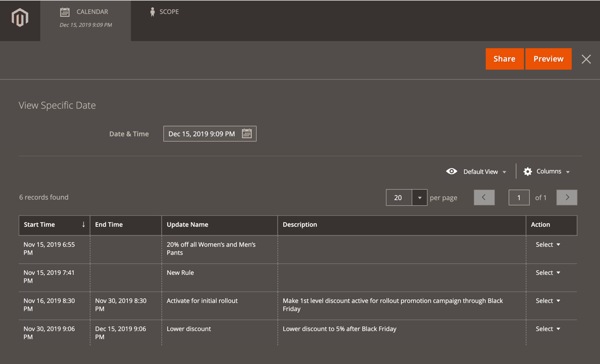Click the person icon beside Scope
The height and width of the screenshot is (364, 600).
tap(152, 12)
